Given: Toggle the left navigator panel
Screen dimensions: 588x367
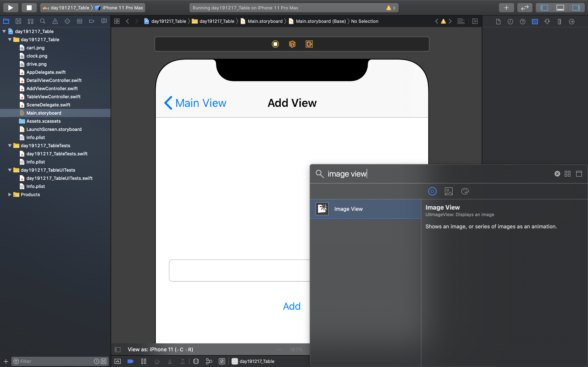Looking at the screenshot, I should coord(544,8).
